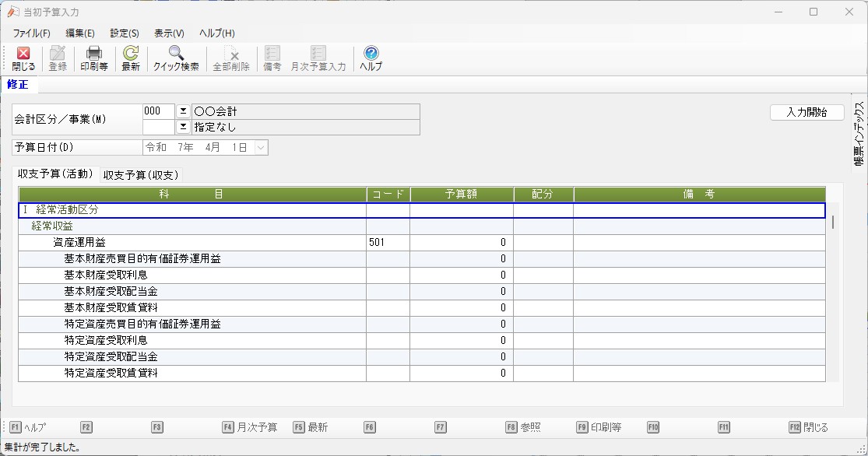
Task: Click the 月次予算入力 toolbar icon
Action: pos(318,58)
